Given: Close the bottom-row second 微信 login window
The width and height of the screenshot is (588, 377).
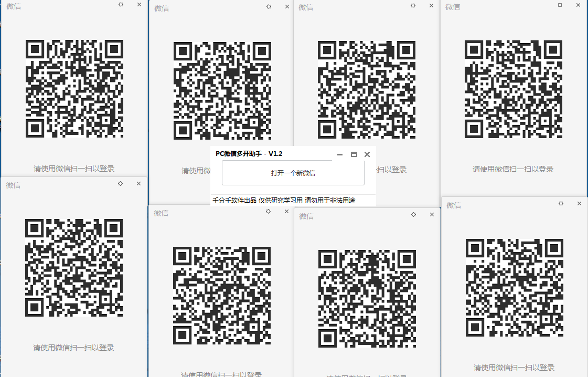Looking at the screenshot, I should (x=286, y=212).
